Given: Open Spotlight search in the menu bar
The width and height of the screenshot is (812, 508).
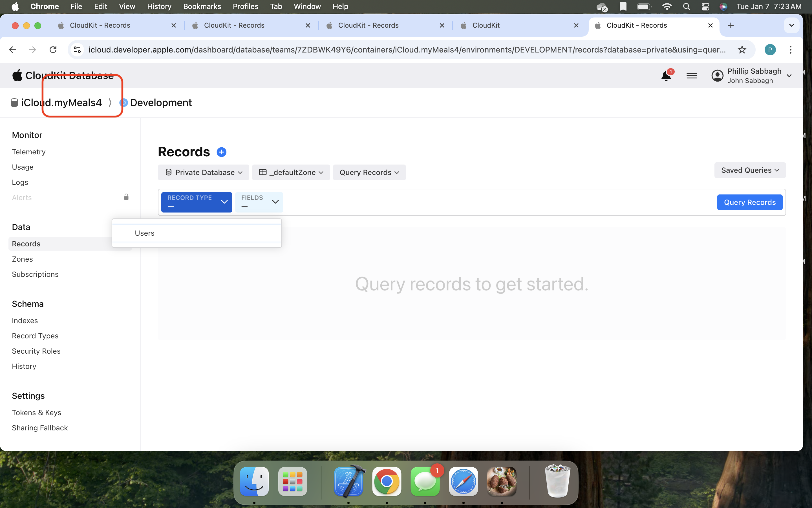Looking at the screenshot, I should click(x=686, y=7).
